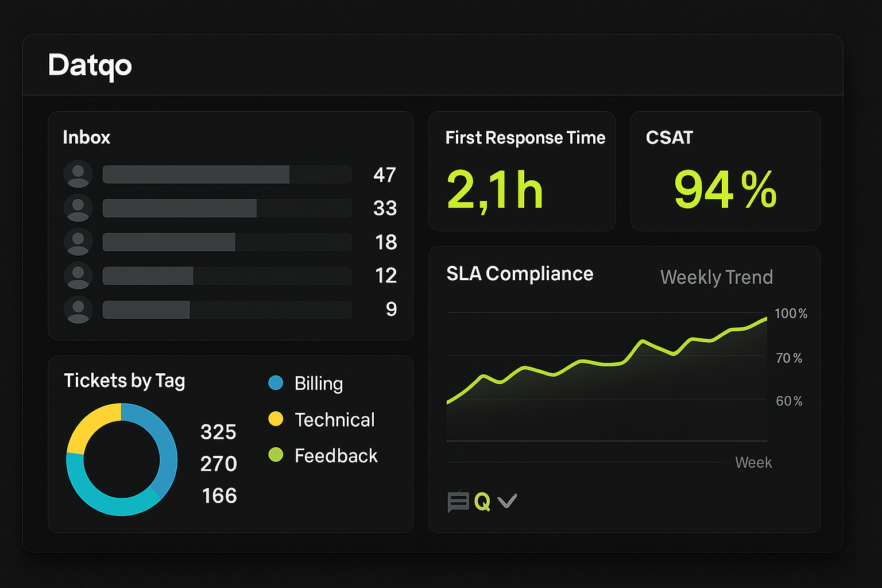
Task: Select the avatar beside count 18
Action: pyautogui.click(x=78, y=242)
